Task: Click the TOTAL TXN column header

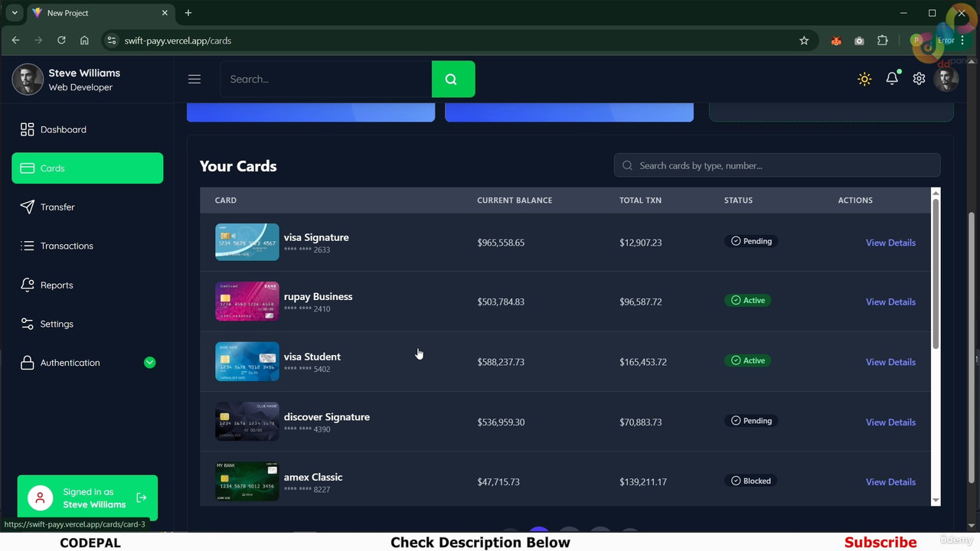Action: (640, 201)
